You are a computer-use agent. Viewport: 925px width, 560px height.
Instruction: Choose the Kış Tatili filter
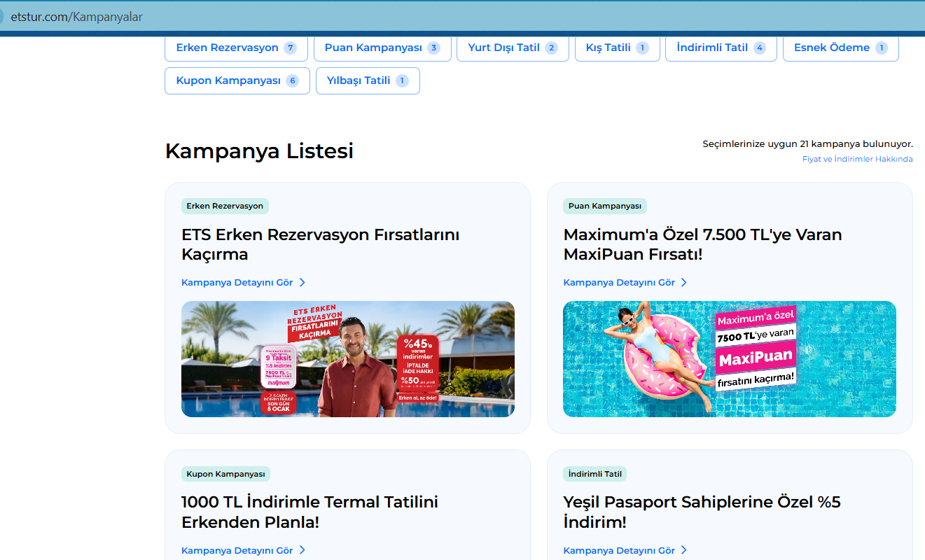(618, 48)
